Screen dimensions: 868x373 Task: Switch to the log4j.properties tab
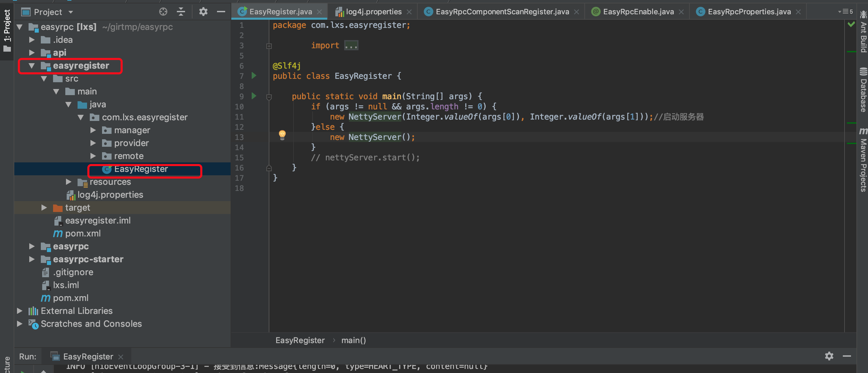[373, 12]
